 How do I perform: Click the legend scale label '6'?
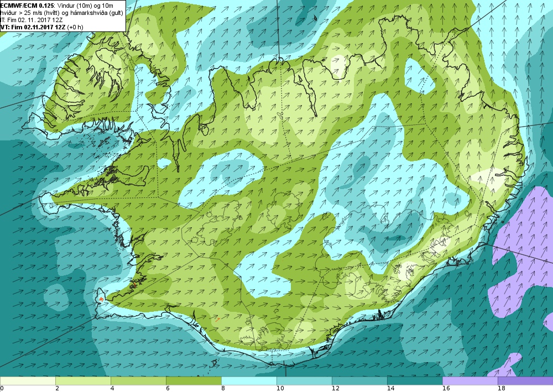(x=168, y=389)
